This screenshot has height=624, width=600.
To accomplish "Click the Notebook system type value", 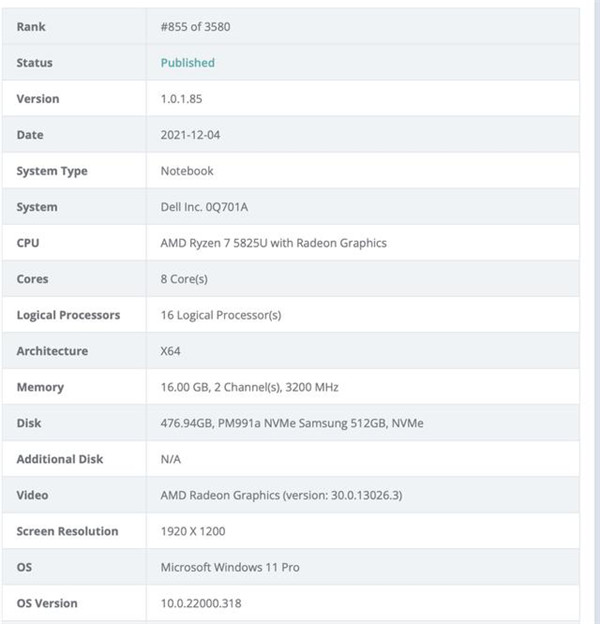I will click(187, 170).
